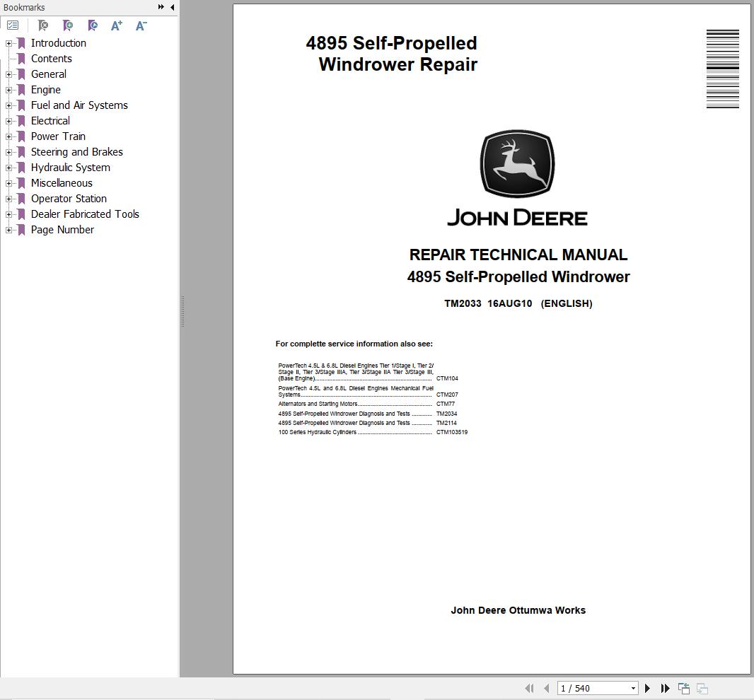Expand the Introduction bookmark node

(8, 43)
